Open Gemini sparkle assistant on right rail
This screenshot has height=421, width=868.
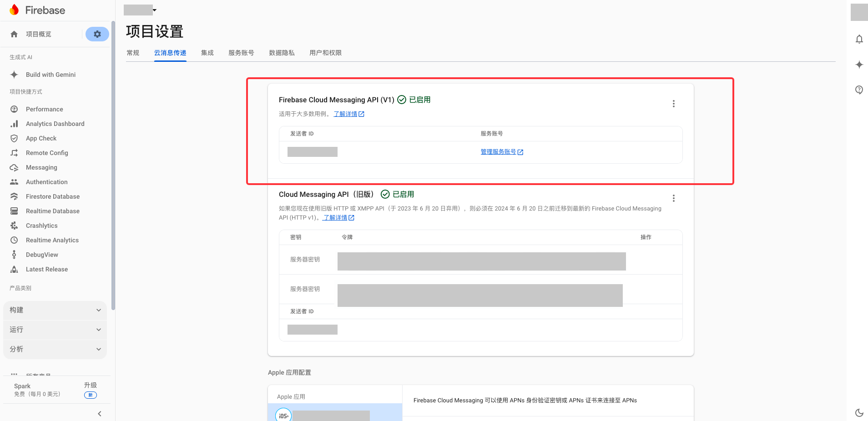859,65
